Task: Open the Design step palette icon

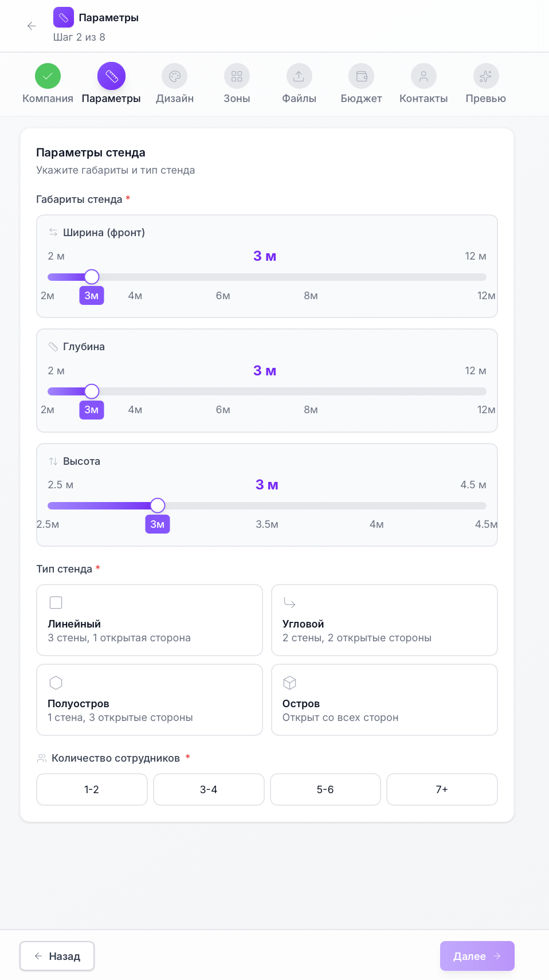Action: click(175, 76)
